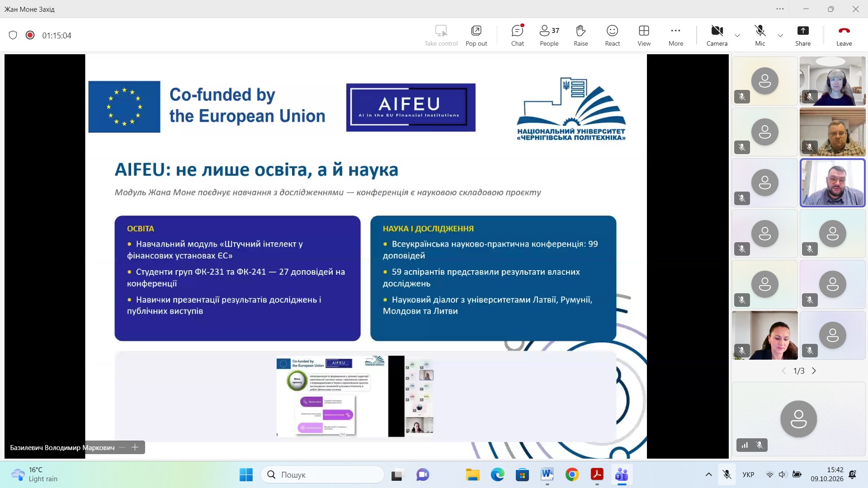
Task: Raise your hand in the meeting
Action: (x=581, y=35)
